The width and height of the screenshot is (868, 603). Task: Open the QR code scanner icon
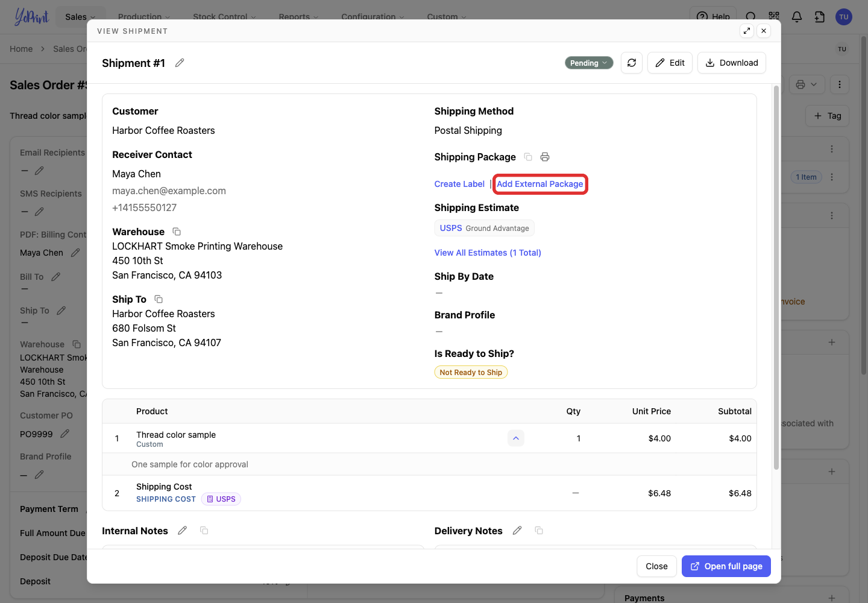click(774, 17)
